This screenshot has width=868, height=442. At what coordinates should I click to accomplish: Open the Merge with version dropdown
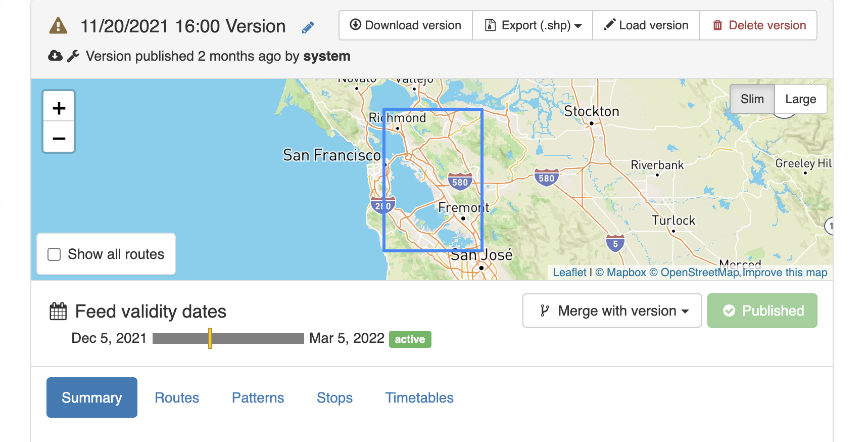pyautogui.click(x=612, y=311)
